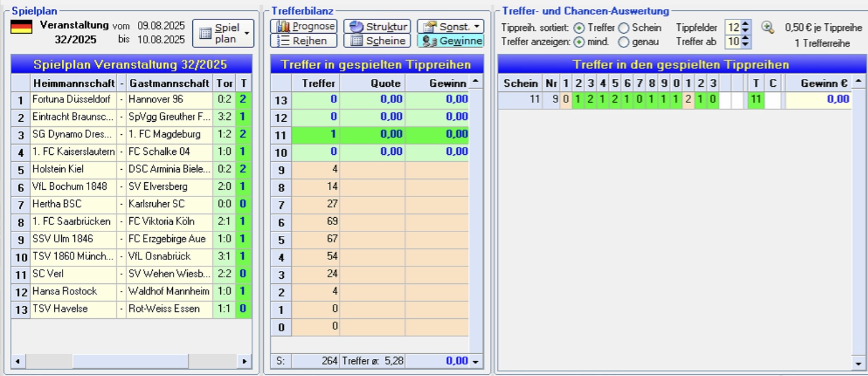This screenshot has height=376, width=868.
Task: Click the Spielplan button's table icon
Action: click(x=205, y=33)
